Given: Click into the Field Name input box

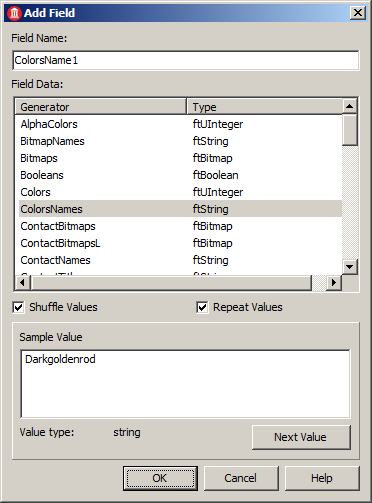Looking at the screenshot, I should tap(186, 60).
